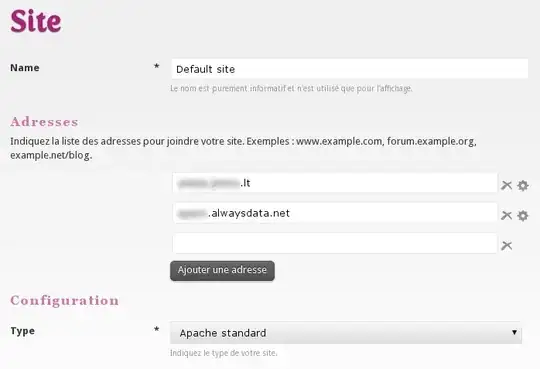540x369 pixels.
Task: Click the Site page heading
Action: (x=36, y=21)
